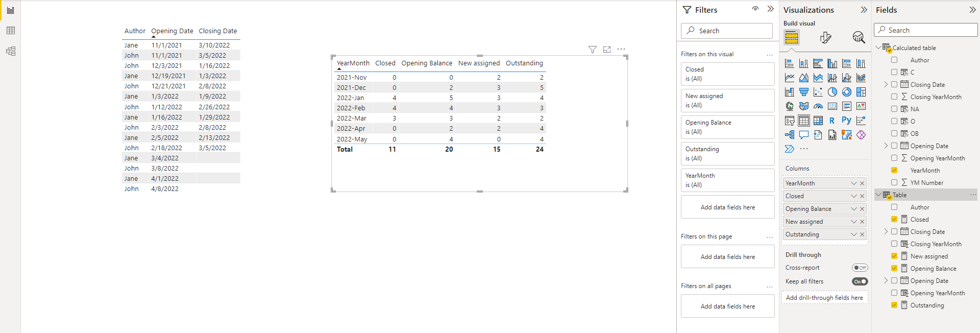Switch to Data view in left sidebar
The width and height of the screenshot is (980, 333).
(10, 31)
